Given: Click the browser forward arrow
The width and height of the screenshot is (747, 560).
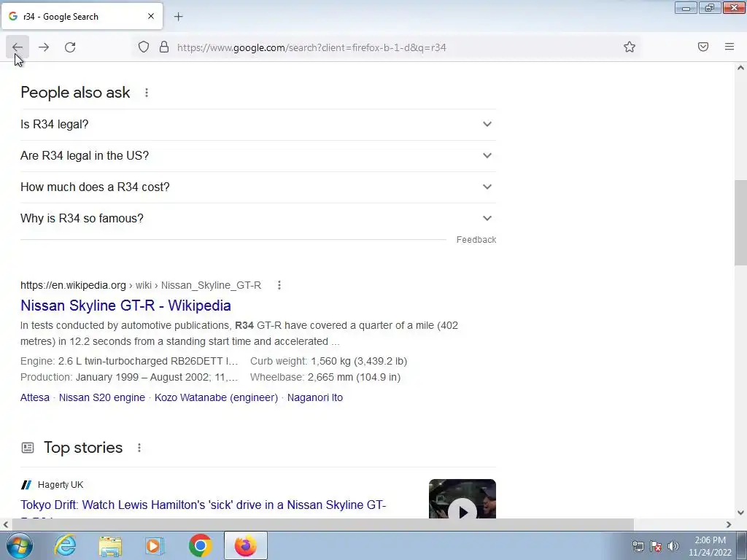Looking at the screenshot, I should pos(44,47).
